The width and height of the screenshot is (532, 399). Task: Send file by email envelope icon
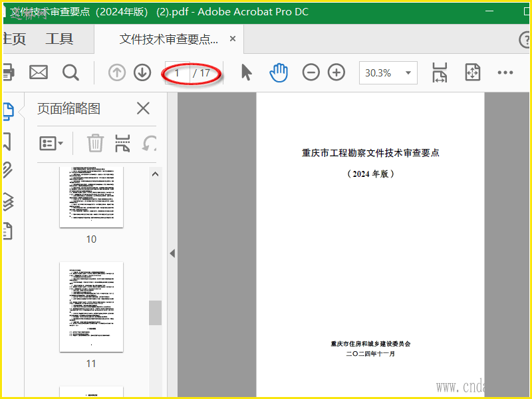click(x=39, y=72)
